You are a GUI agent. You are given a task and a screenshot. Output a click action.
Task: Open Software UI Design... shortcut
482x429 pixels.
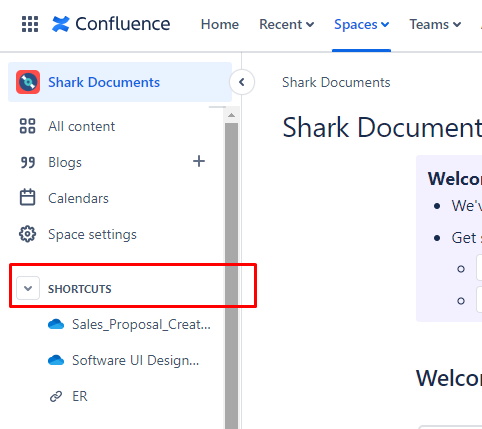tap(136, 360)
